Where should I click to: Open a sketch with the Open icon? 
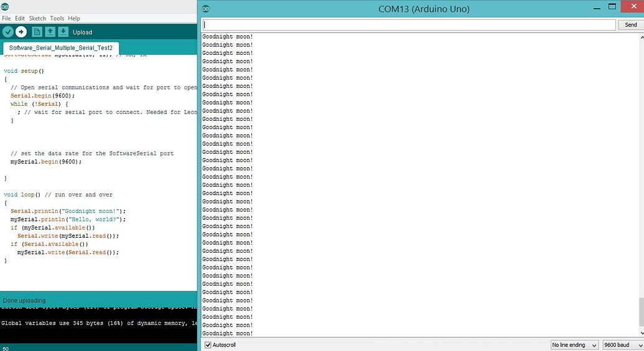pyautogui.click(x=50, y=32)
